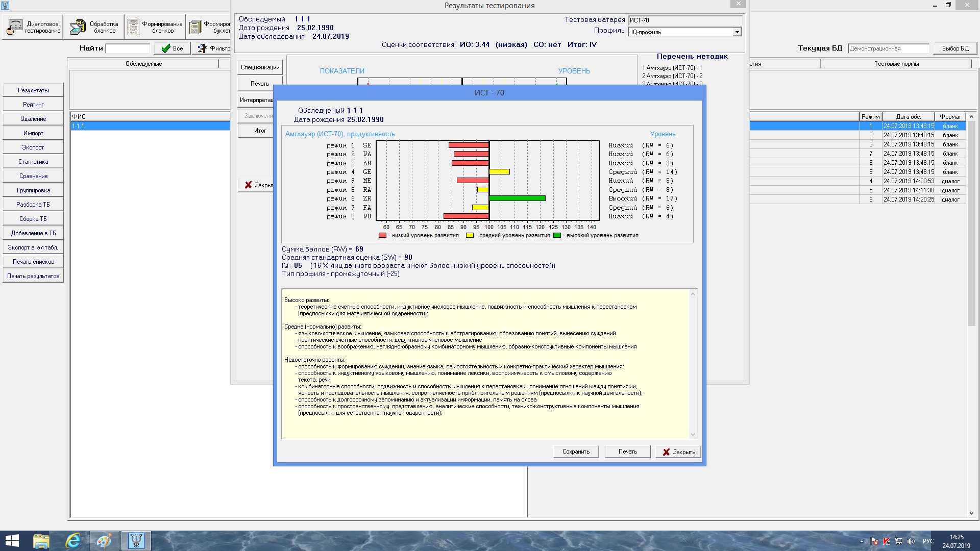The height and width of the screenshot is (551, 980).
Task: Open Диалоговое тестирование toolbar icon
Action: coord(34,27)
